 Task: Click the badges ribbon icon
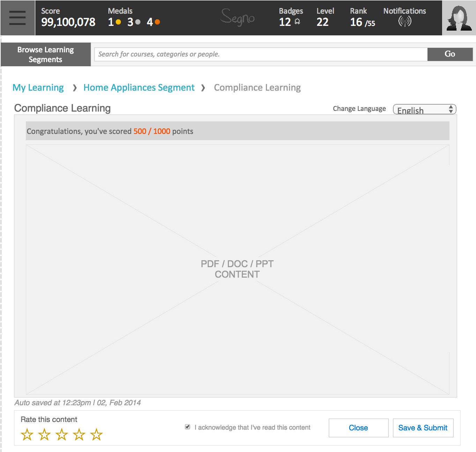click(297, 22)
